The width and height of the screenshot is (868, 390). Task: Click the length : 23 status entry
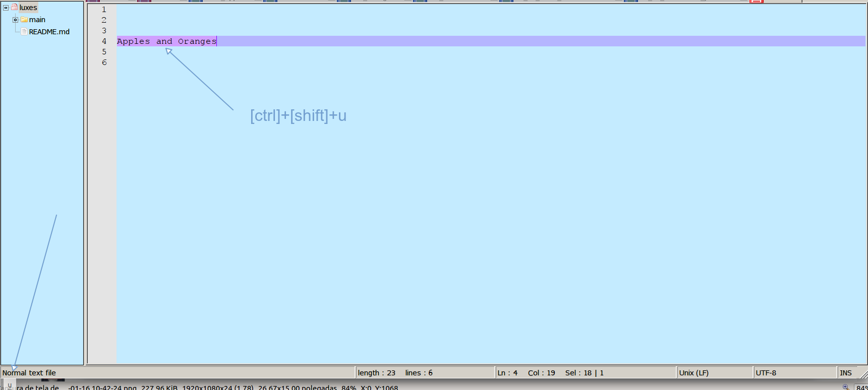377,373
